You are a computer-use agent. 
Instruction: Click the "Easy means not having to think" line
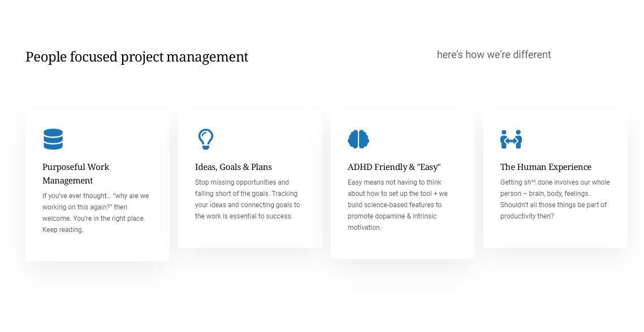coord(395,182)
